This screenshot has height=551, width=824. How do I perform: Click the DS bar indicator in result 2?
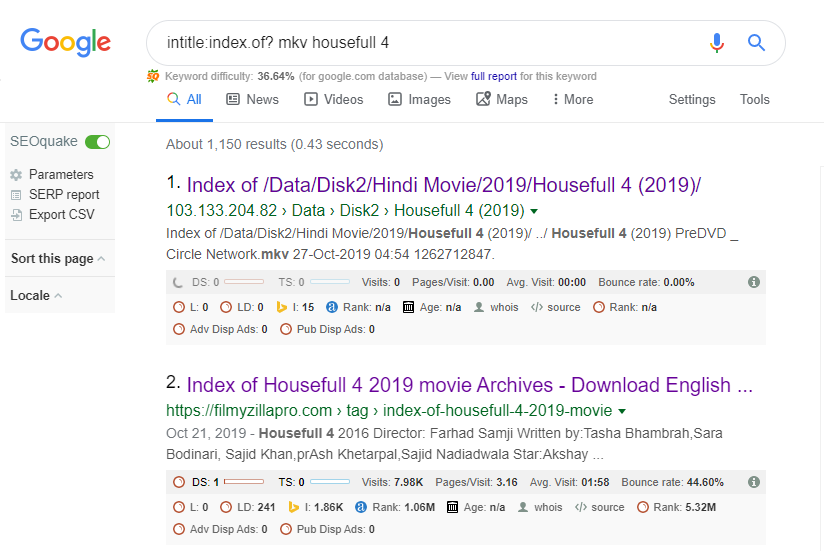pos(244,482)
